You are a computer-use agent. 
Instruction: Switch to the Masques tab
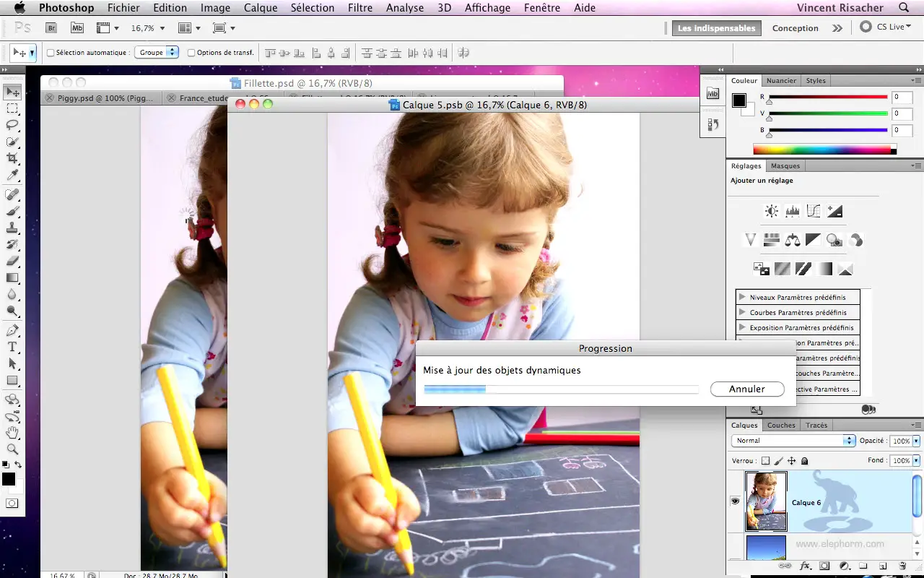[x=785, y=166]
